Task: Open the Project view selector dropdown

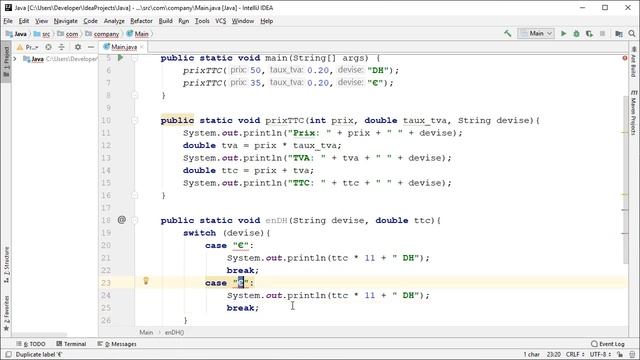Action: [27, 47]
